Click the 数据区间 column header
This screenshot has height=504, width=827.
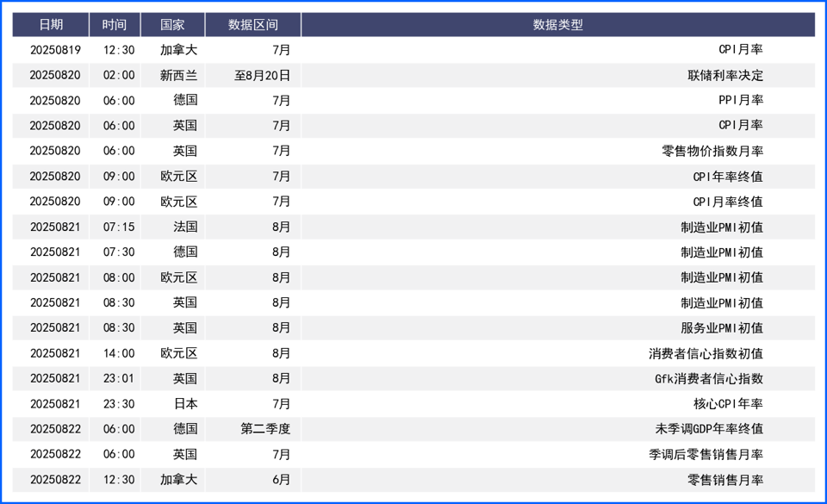coord(252,25)
